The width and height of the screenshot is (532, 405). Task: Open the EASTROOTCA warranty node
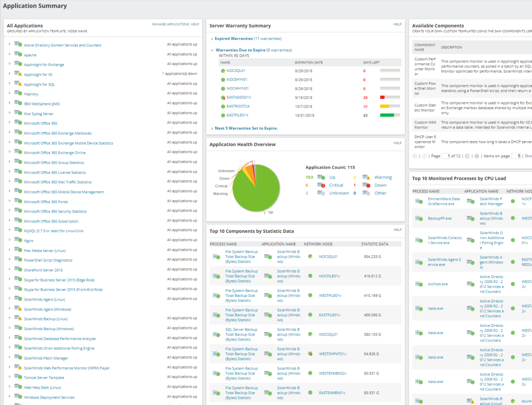(238, 106)
